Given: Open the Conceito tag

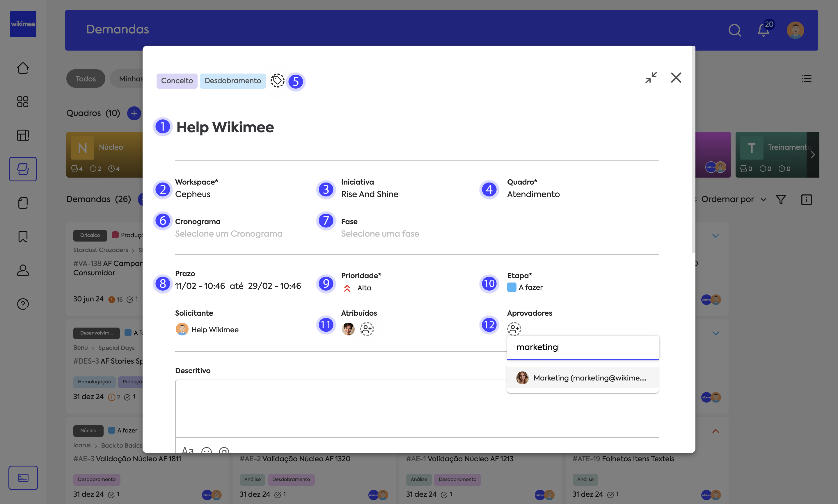Looking at the screenshot, I should click(177, 81).
